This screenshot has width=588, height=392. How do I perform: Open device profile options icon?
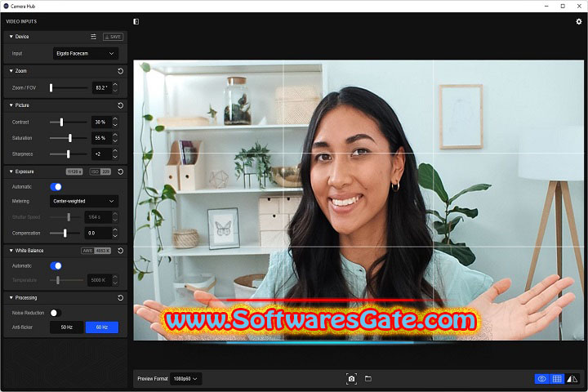pos(93,37)
